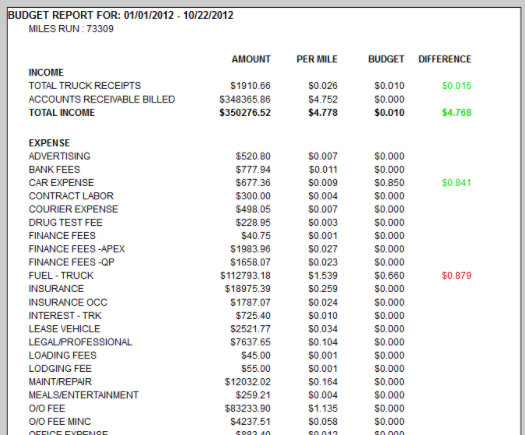Click the MAINT/REPAIR amount $12032.02
This screenshot has height=435, width=525.
point(247,382)
